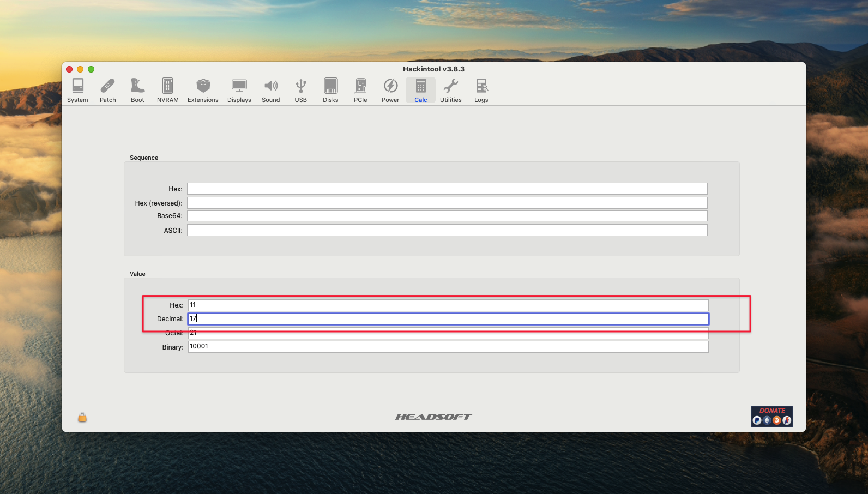
Task: Click the Headsoft logo link
Action: [x=433, y=417]
